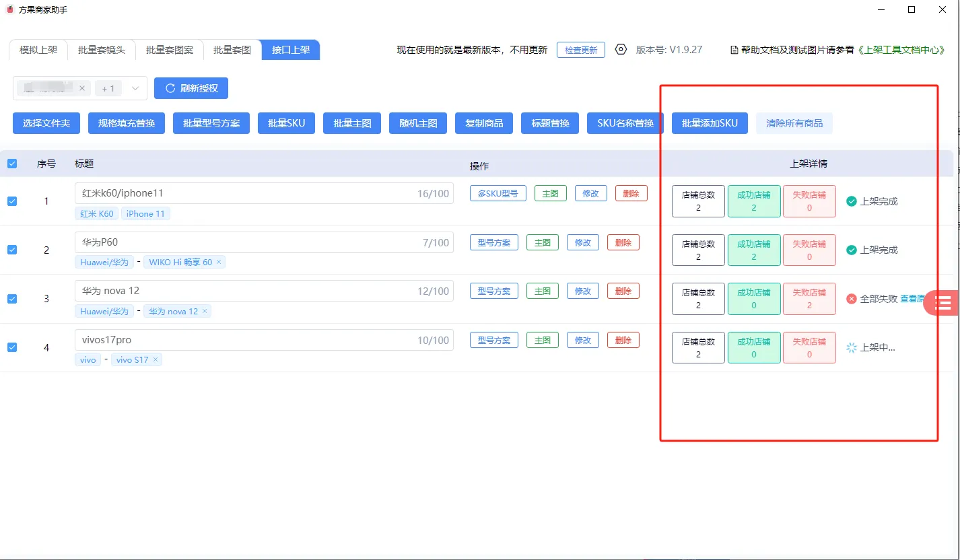960x560 pixels.
Task: Open the 多SKU型号 options for row 1
Action: coord(498,194)
